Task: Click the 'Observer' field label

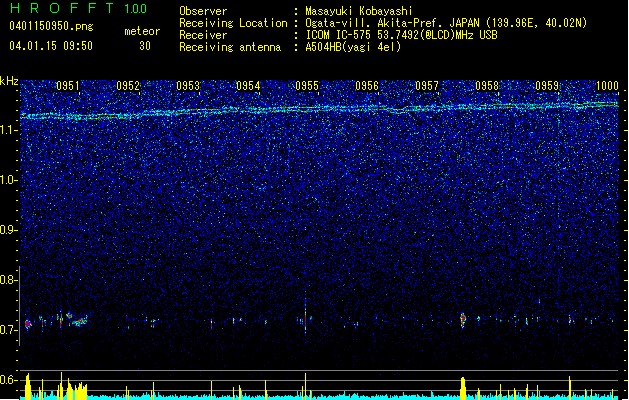Action: coord(203,11)
